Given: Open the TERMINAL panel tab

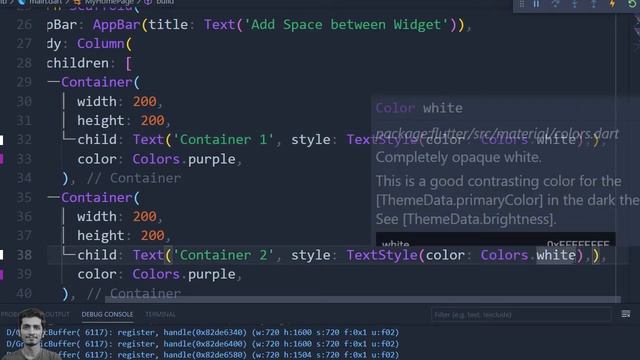Looking at the screenshot, I should click(160, 314).
